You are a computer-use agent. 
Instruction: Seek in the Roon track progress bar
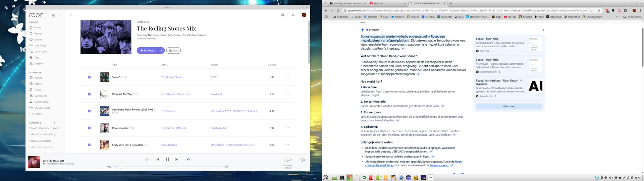point(168,167)
